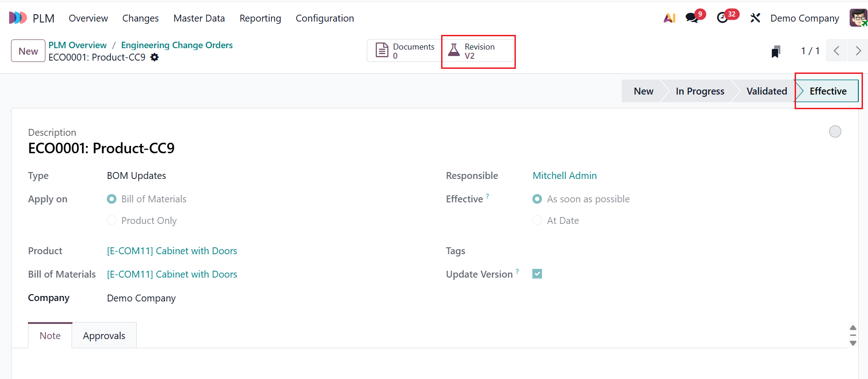Open the Demo Company switcher
This screenshot has width=868, height=379.
[x=804, y=18]
